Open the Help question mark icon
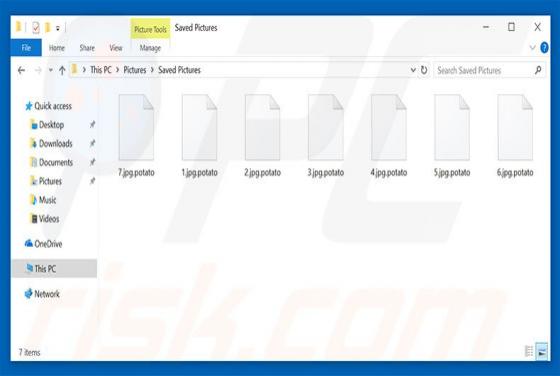 pyautogui.click(x=544, y=47)
